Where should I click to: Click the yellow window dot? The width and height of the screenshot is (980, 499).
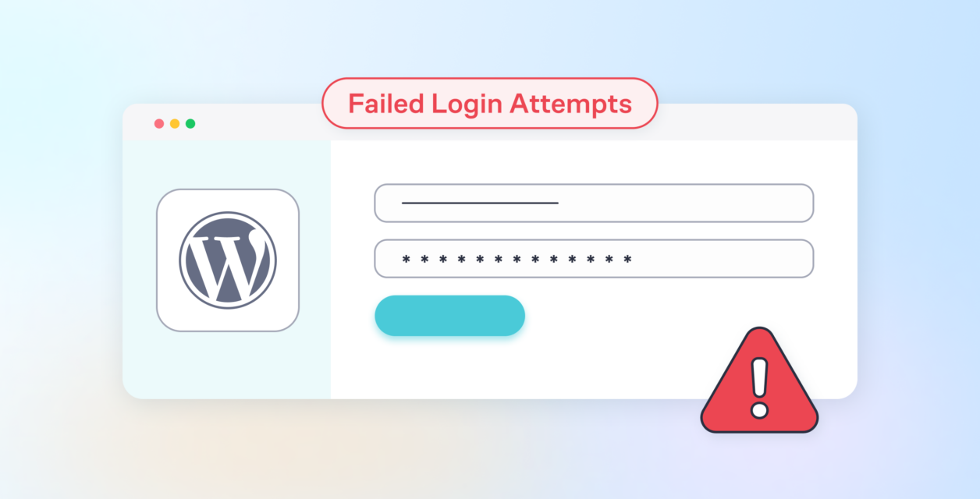(175, 123)
